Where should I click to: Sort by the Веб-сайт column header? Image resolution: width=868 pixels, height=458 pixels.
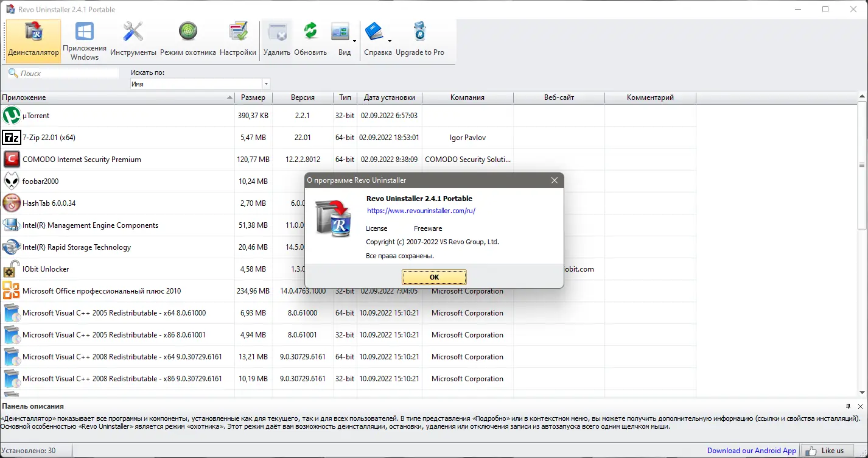coord(559,97)
